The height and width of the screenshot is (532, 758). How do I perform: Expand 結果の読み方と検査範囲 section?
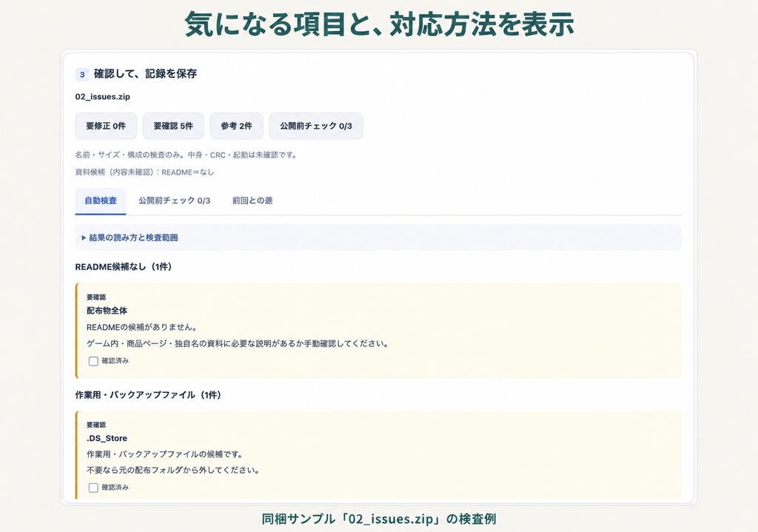pyautogui.click(x=378, y=238)
